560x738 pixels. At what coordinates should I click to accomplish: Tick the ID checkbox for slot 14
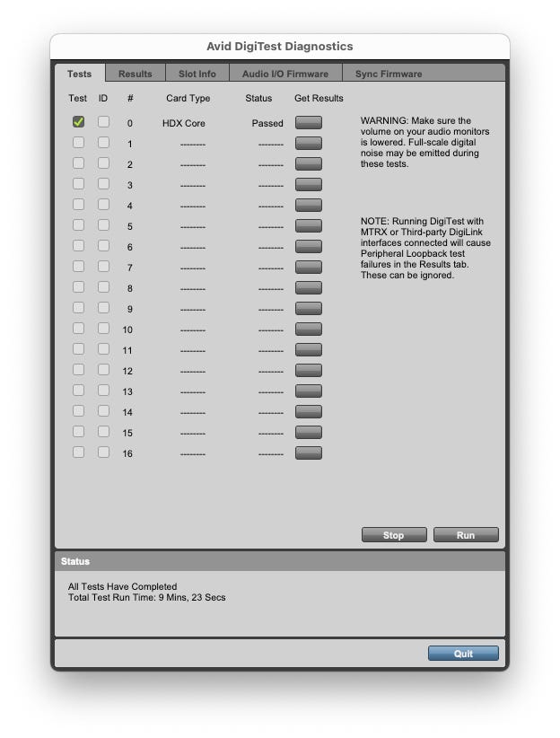point(103,411)
